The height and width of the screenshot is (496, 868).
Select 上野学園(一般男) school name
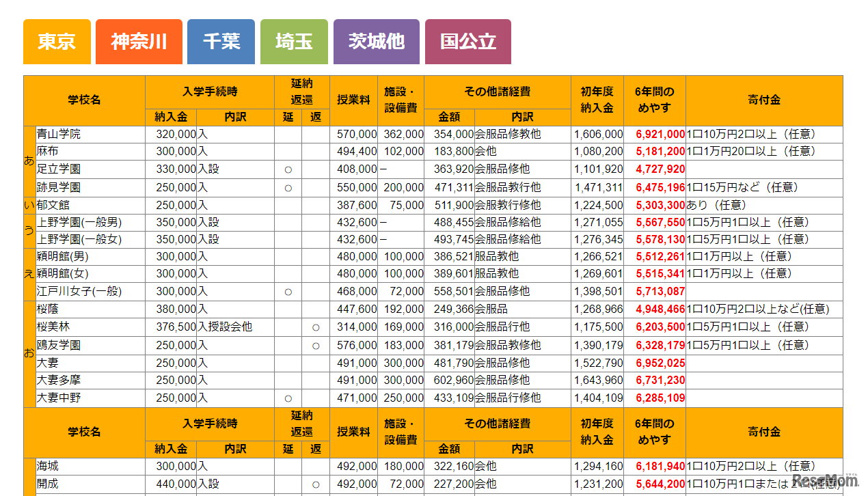point(79,222)
